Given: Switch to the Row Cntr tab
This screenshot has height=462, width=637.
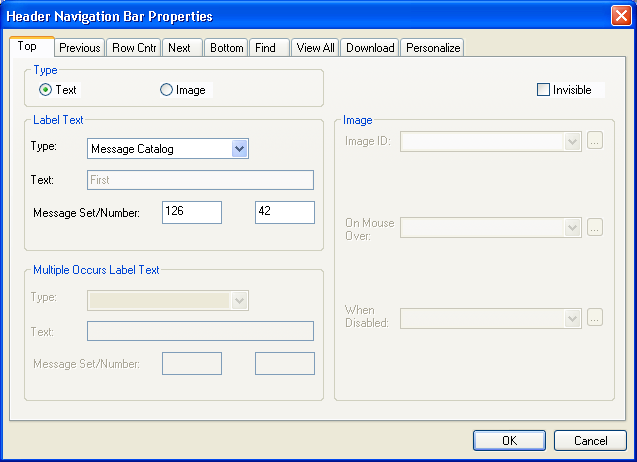Looking at the screenshot, I should tap(135, 48).
